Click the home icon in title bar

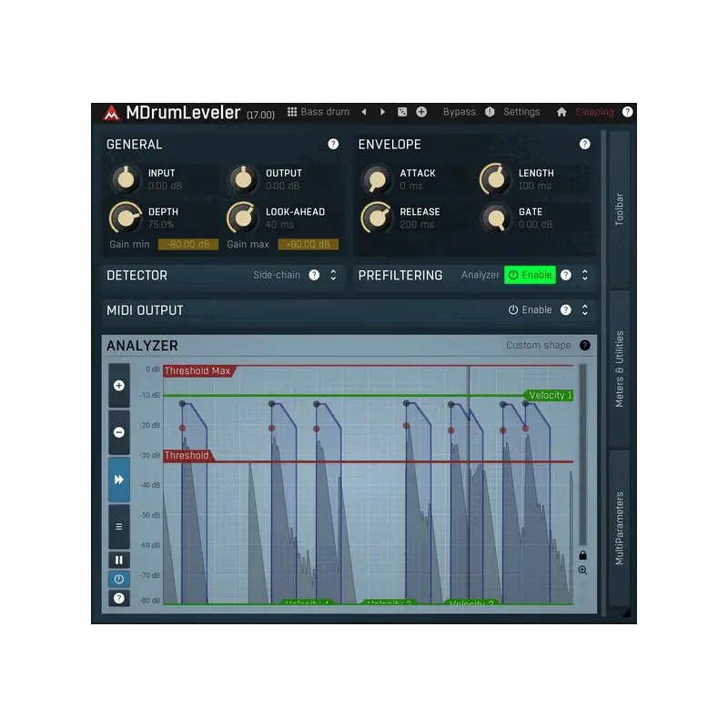click(x=561, y=112)
